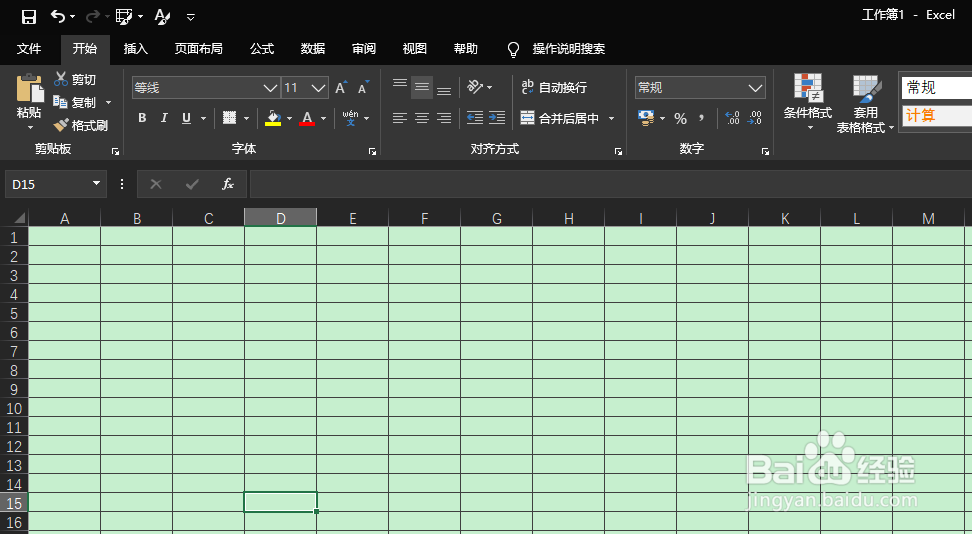972x534 pixels.
Task: Toggle 自动换行 wrap text button
Action: (x=554, y=87)
